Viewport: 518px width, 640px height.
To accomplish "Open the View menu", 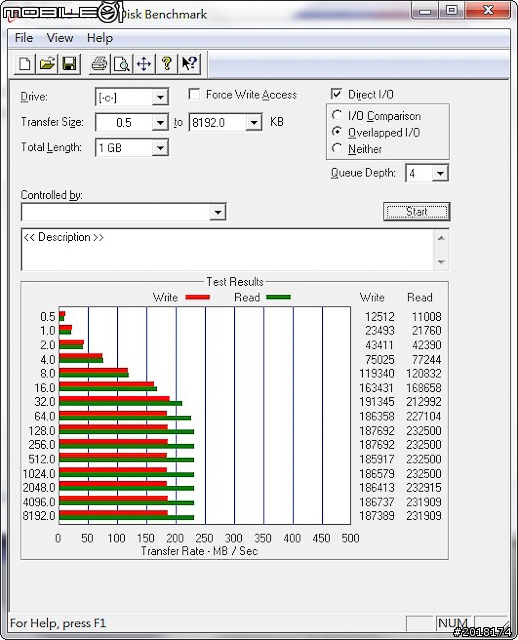I will pyautogui.click(x=60, y=38).
